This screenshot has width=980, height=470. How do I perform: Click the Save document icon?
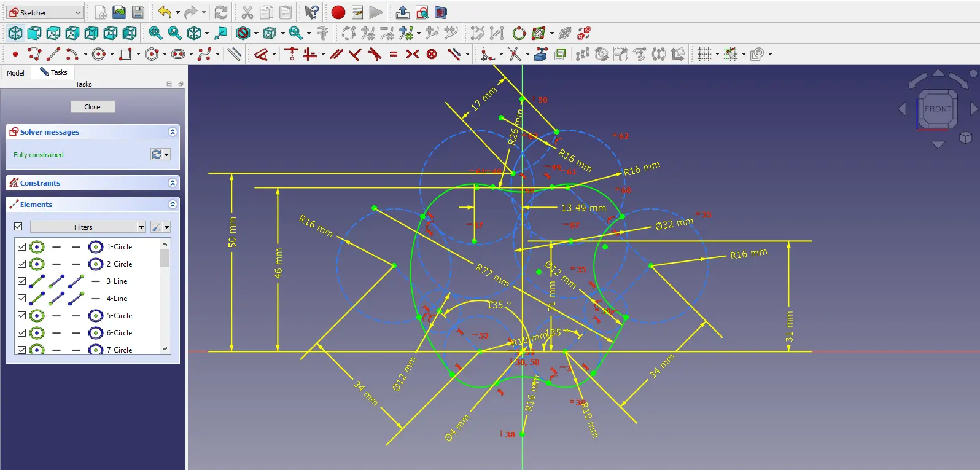138,12
